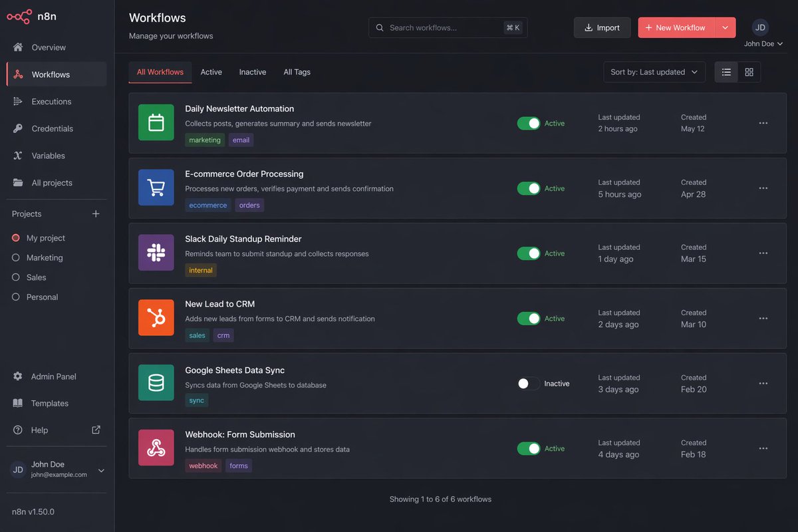798x532 pixels.
Task: Create a New Workflow
Action: (x=676, y=27)
